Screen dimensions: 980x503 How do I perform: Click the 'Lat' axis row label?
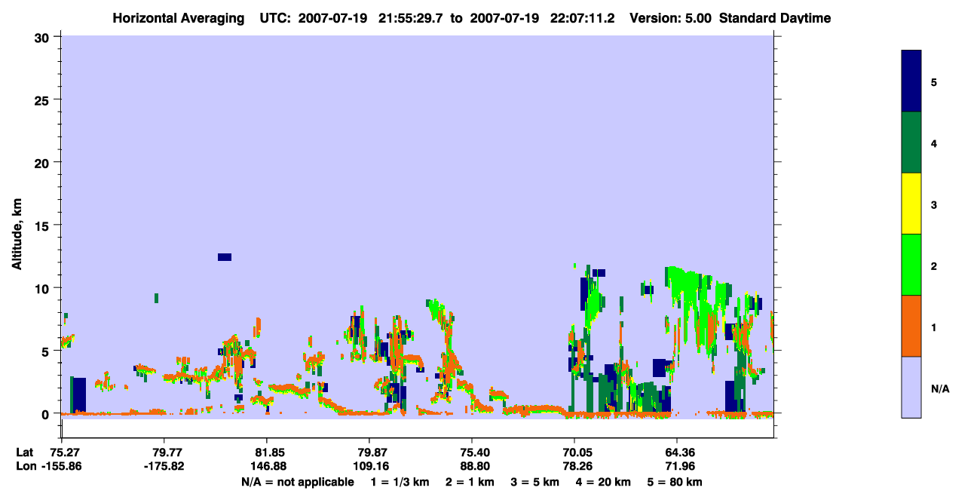pyautogui.click(x=24, y=452)
